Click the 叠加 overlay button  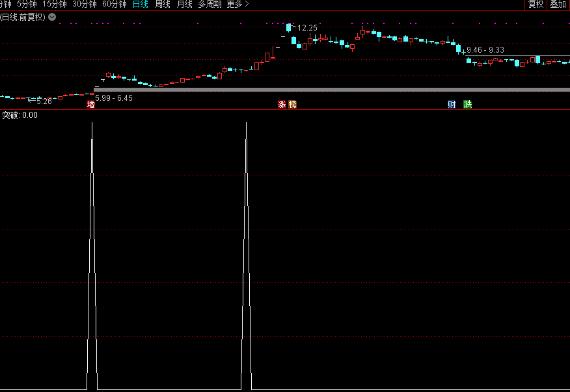click(x=558, y=5)
